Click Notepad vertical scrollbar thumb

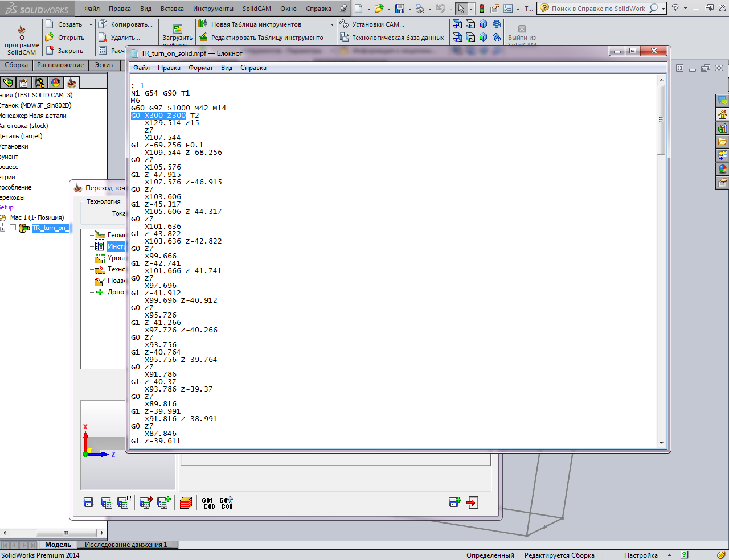coord(661,120)
